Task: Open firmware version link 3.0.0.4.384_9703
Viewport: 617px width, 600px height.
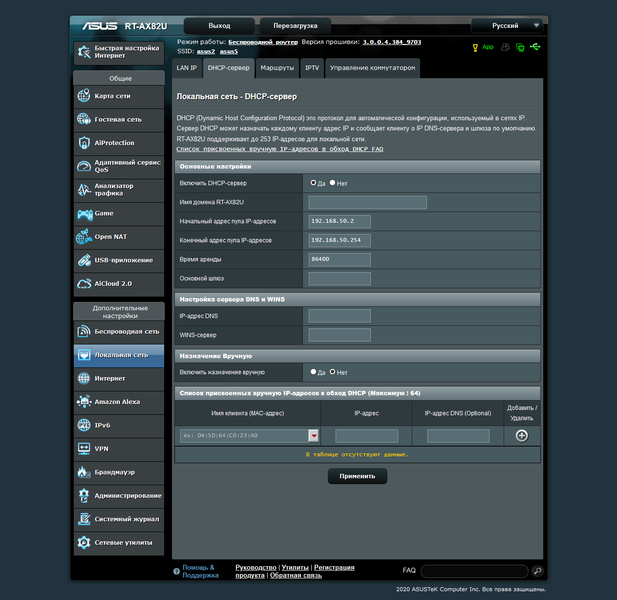Action: point(392,42)
